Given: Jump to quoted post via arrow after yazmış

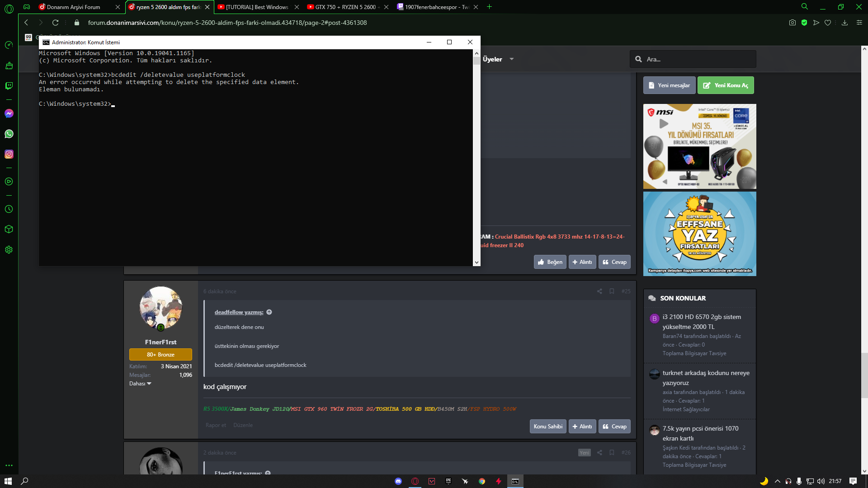Looking at the screenshot, I should 269,312.
